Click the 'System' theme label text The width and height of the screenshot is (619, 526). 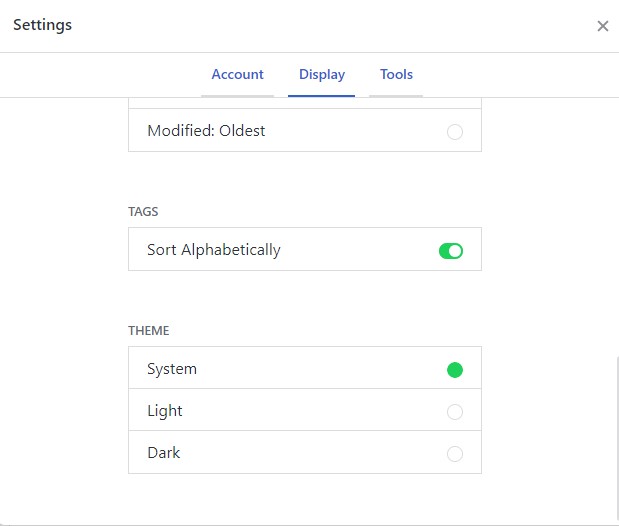tap(172, 369)
